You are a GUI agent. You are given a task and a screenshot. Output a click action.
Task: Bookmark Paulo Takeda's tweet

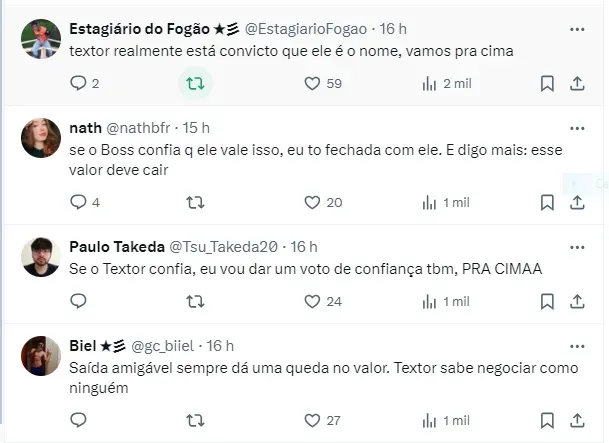[547, 301]
